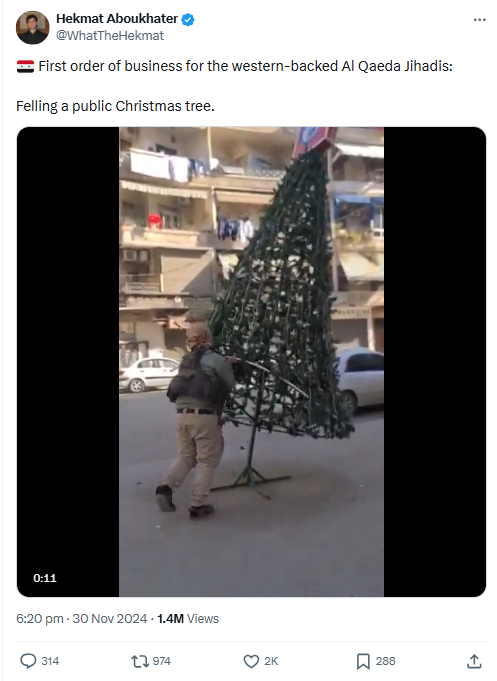The image size is (497, 681).
Task: Open the @WhatTheHekmat handle link
Action: click(x=110, y=36)
